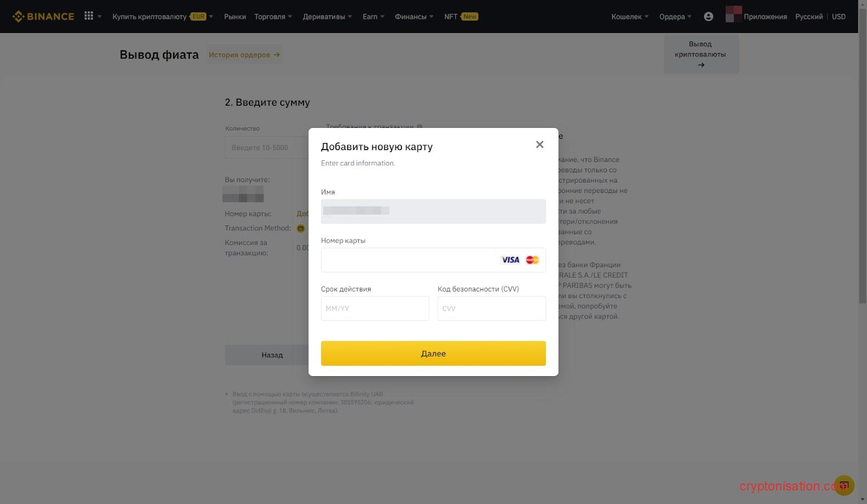Select the Рынки menu item
This screenshot has width=867, height=504.
tap(235, 16)
